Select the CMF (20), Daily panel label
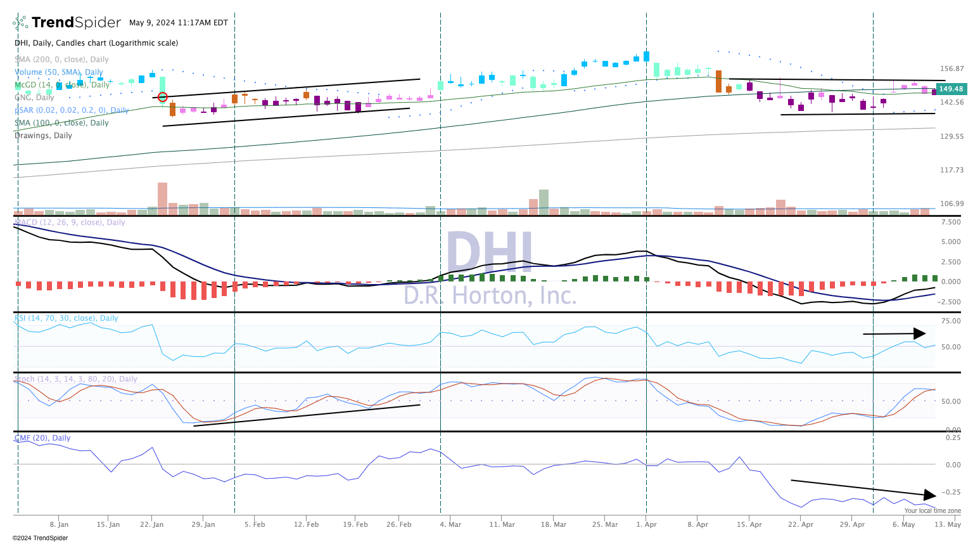The width and height of the screenshot is (980, 544). [42, 438]
